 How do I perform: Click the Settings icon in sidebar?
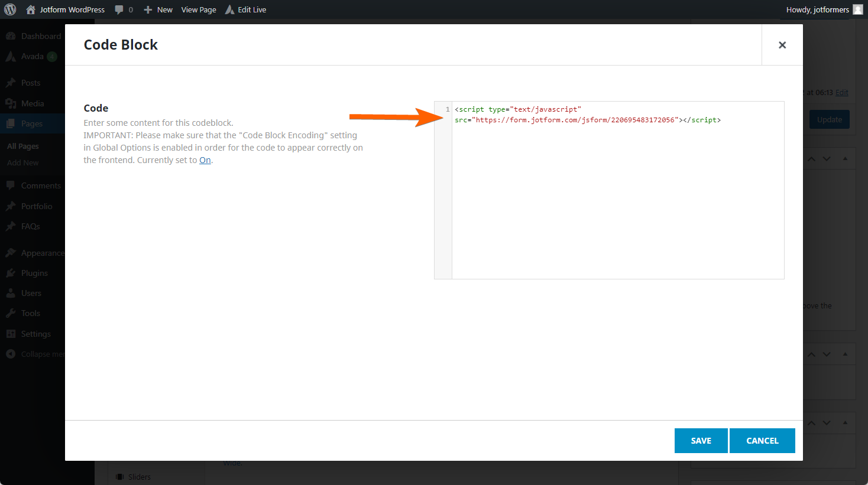[11, 334]
